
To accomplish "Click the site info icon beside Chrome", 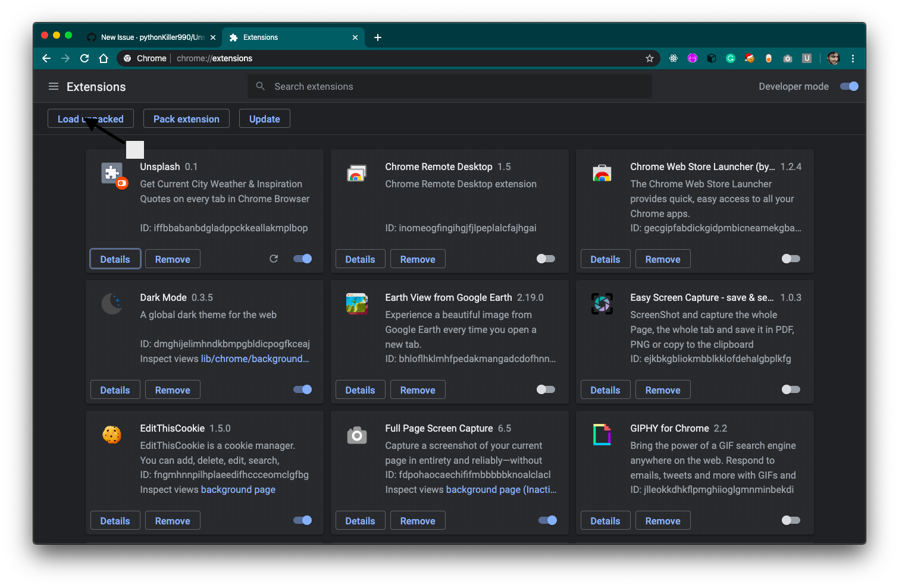I will click(127, 58).
